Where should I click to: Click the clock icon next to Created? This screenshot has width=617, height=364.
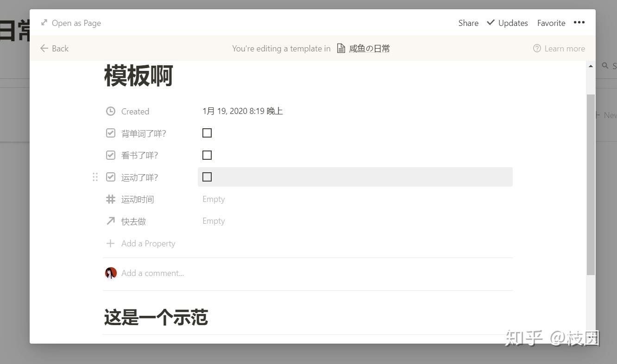tap(110, 111)
